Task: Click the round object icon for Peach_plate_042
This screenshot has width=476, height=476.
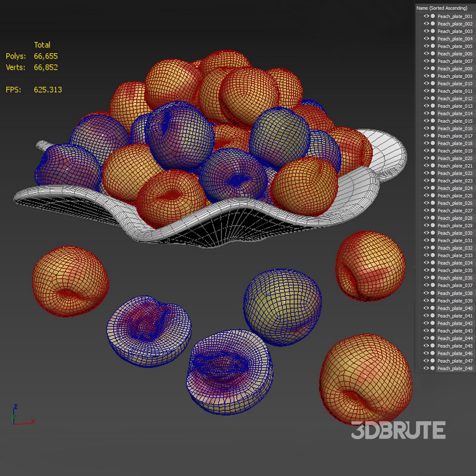Action: click(433, 323)
